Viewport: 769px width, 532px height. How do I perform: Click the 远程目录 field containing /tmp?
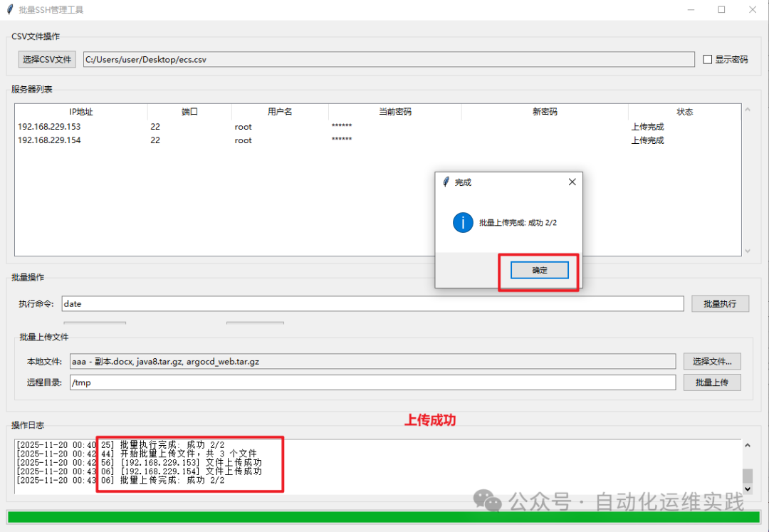click(372, 382)
